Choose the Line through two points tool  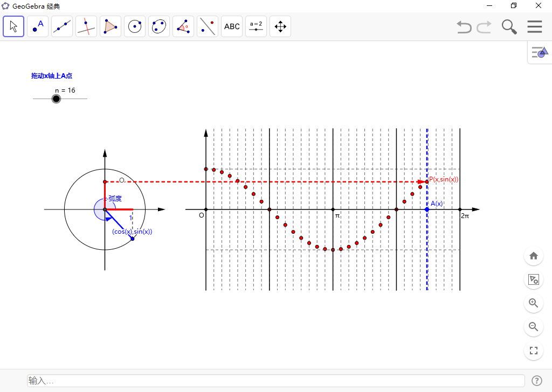click(62, 26)
